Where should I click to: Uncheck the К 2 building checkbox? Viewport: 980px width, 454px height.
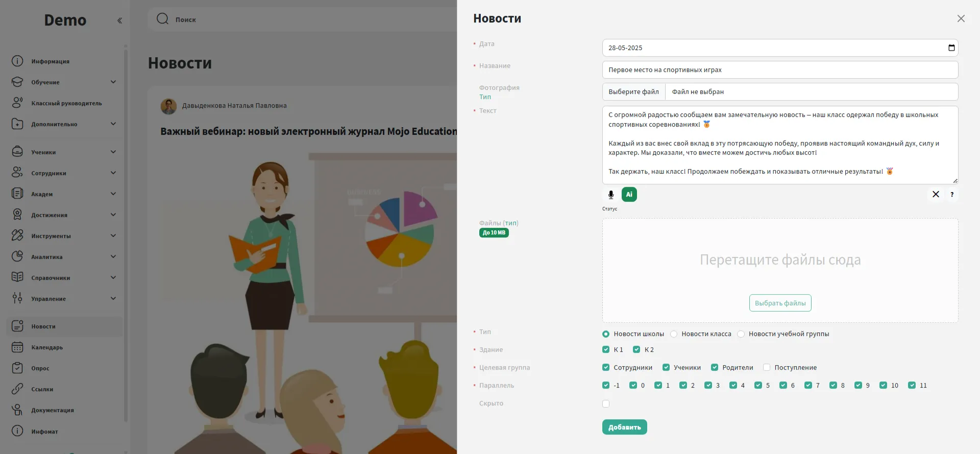click(636, 350)
